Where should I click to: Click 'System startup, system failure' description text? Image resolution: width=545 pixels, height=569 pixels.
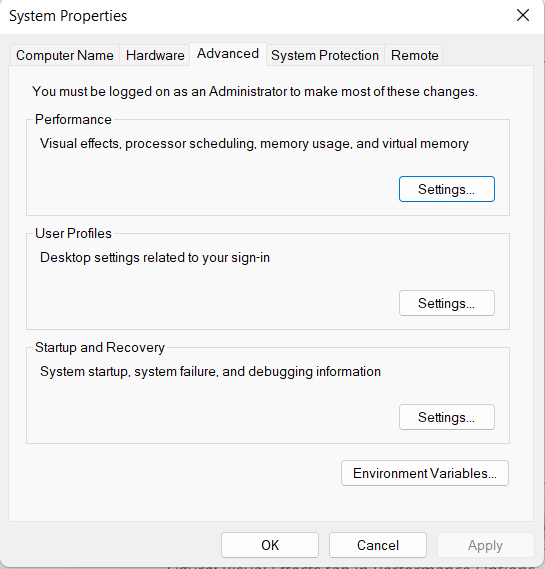(x=210, y=372)
